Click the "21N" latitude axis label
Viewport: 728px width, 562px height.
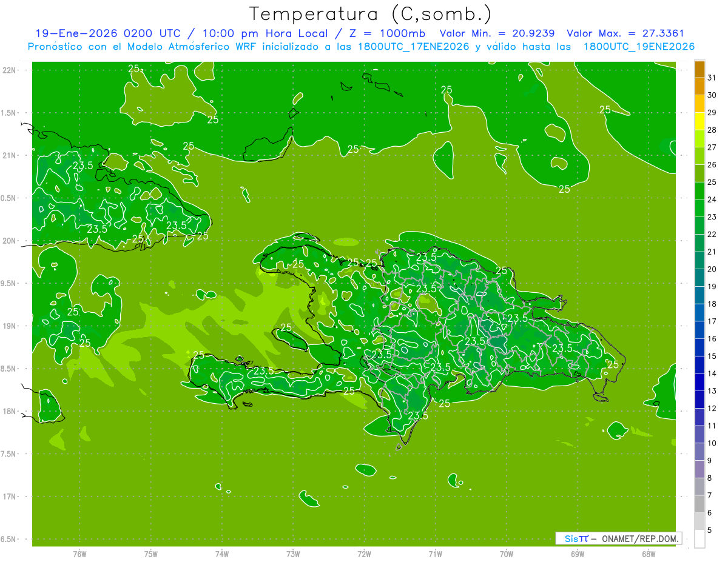[x=10, y=155]
